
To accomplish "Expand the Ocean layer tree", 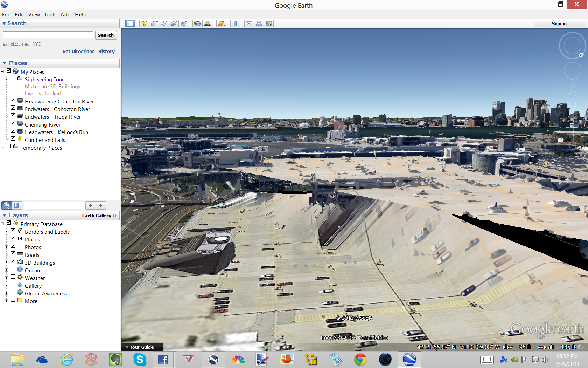I will point(6,270).
